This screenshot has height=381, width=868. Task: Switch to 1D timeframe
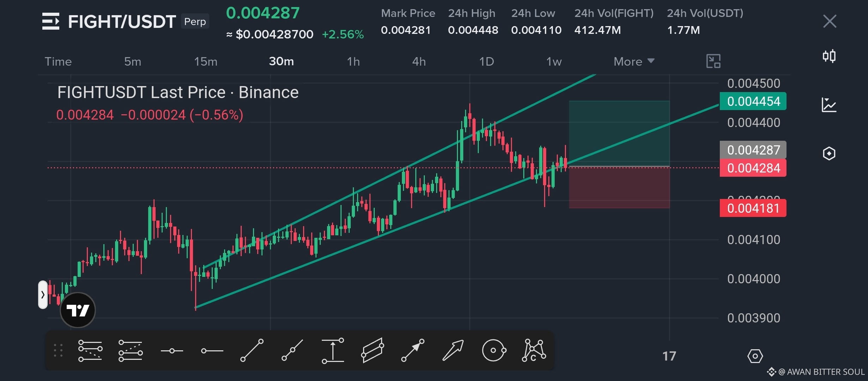pos(486,62)
